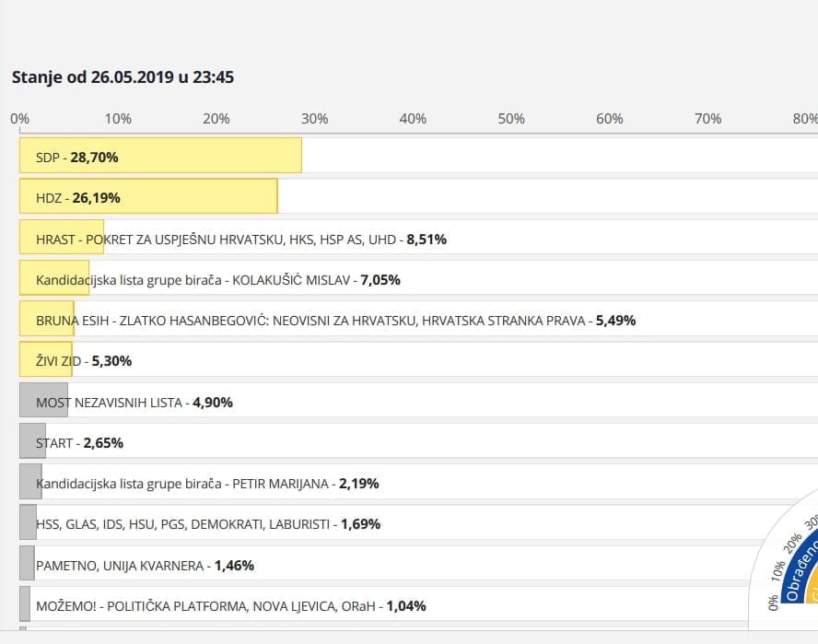
Task: Click the yellow inner gauge arc
Action: [x=812, y=590]
